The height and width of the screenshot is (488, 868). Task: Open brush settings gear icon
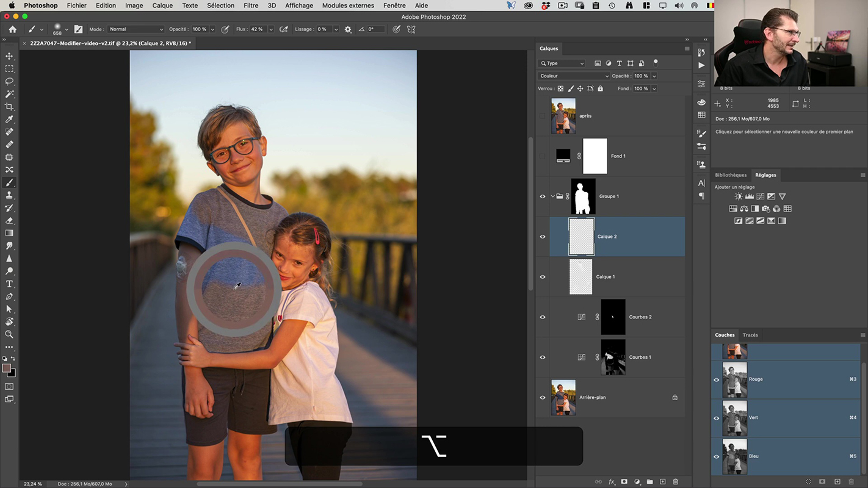[348, 29]
